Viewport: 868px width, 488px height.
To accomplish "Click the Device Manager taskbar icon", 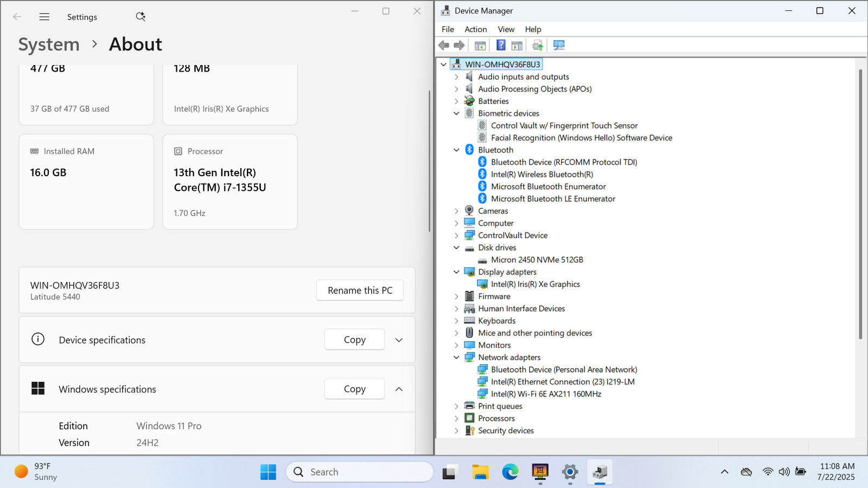I will 599,472.
